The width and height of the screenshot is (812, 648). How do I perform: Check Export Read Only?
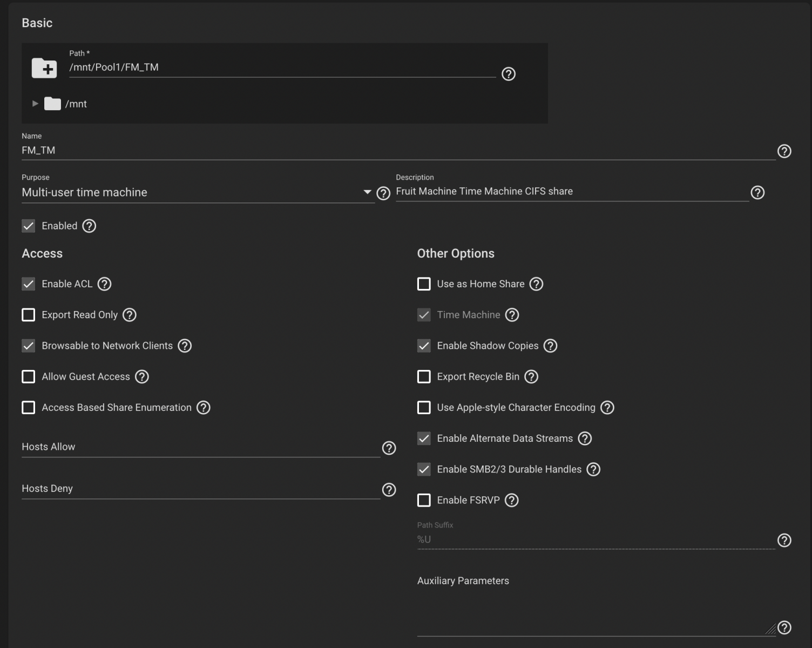click(x=29, y=315)
